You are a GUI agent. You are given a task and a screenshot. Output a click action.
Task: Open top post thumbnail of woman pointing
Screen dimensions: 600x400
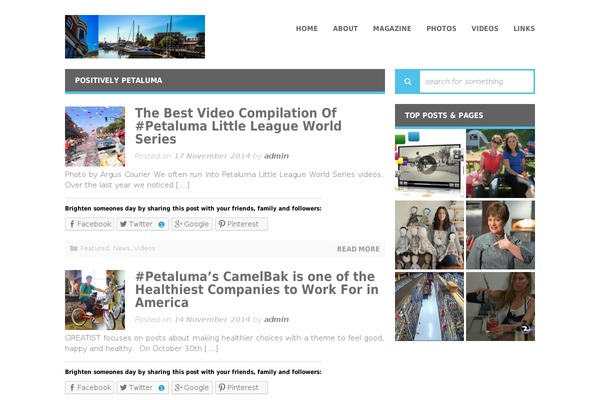point(501,235)
